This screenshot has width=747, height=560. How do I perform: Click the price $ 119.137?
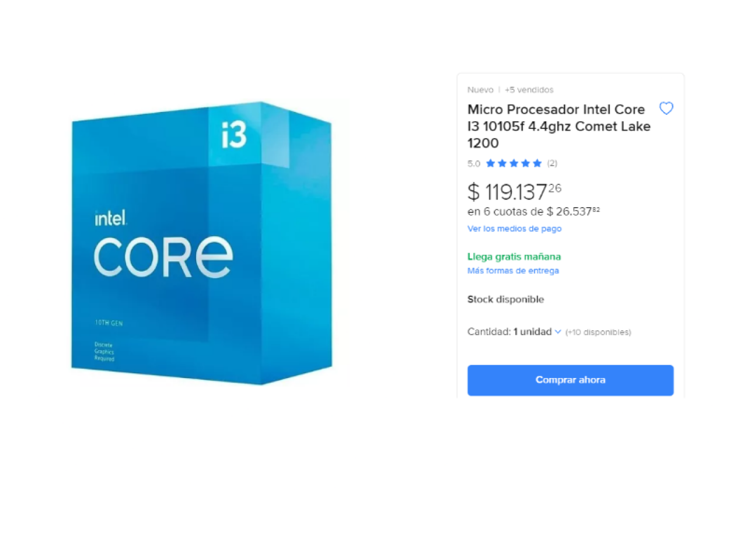pos(514,191)
